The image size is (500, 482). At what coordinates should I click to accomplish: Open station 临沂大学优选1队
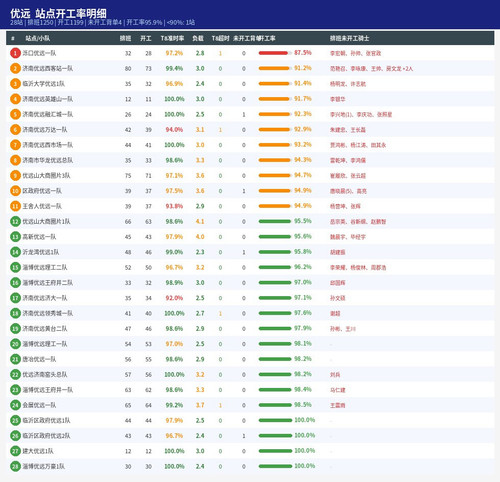[43, 84]
